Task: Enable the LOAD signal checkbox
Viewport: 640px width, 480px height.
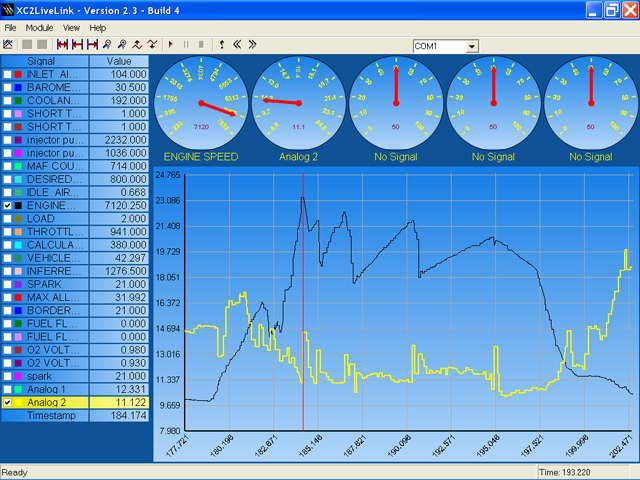Action: 8,218
